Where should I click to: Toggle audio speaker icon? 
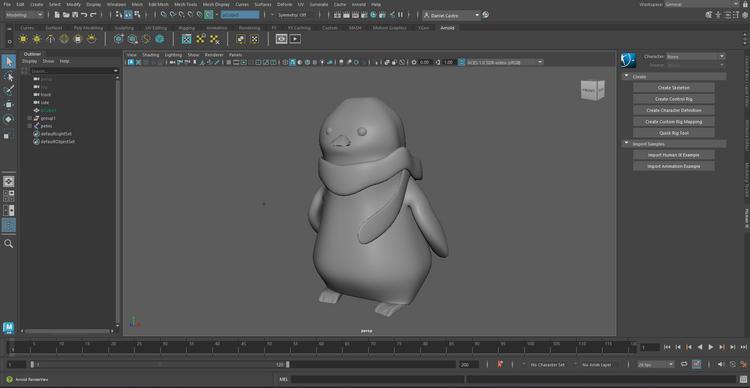[x=721, y=364]
